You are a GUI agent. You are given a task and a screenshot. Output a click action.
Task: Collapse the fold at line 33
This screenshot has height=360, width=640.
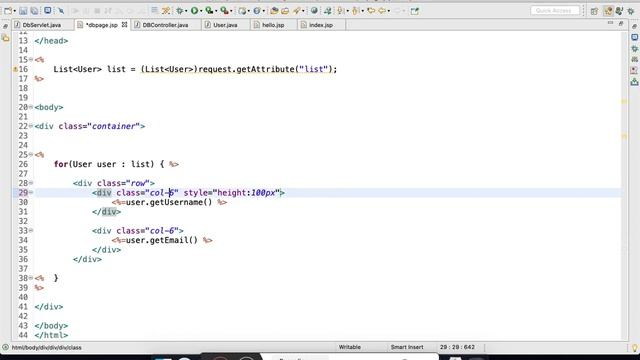(x=31, y=231)
